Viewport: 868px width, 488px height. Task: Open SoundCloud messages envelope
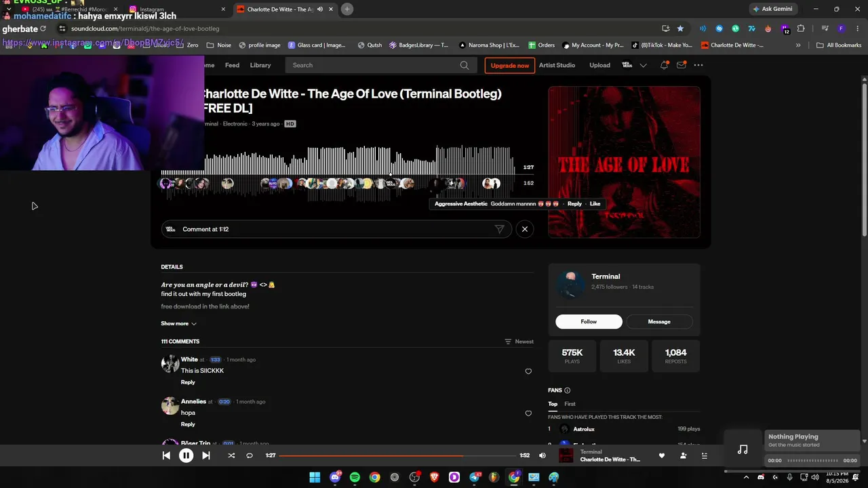click(682, 65)
